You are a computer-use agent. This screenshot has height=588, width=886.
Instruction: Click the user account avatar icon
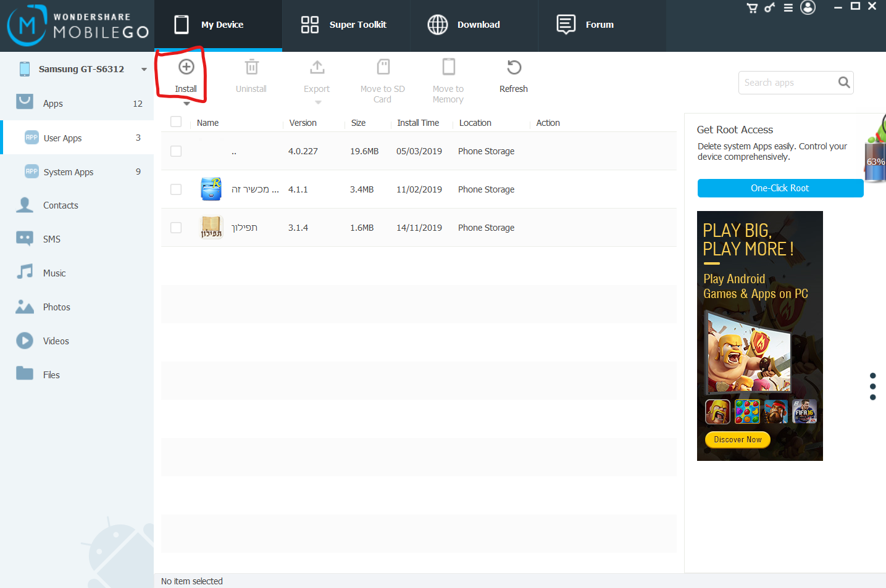[x=808, y=7]
